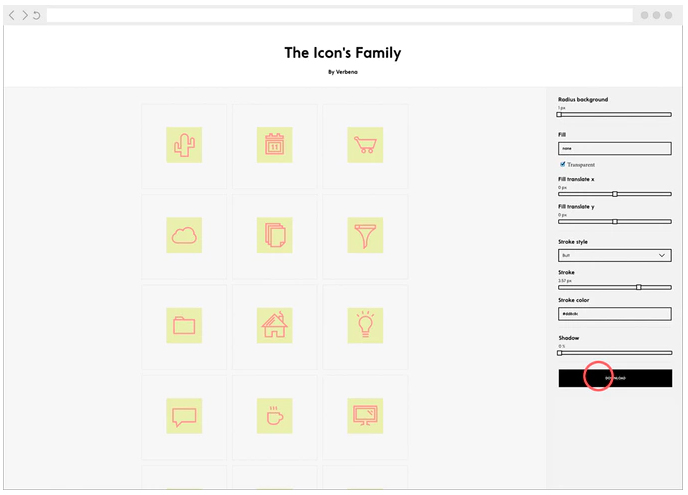Select the coffee cup icon
This screenshot has width=688, height=495.
pos(275,416)
